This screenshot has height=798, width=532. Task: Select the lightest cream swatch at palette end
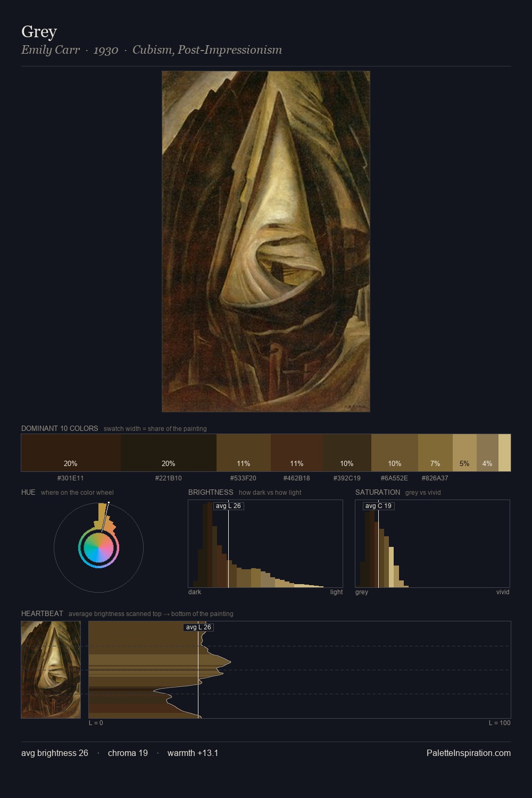tap(504, 453)
